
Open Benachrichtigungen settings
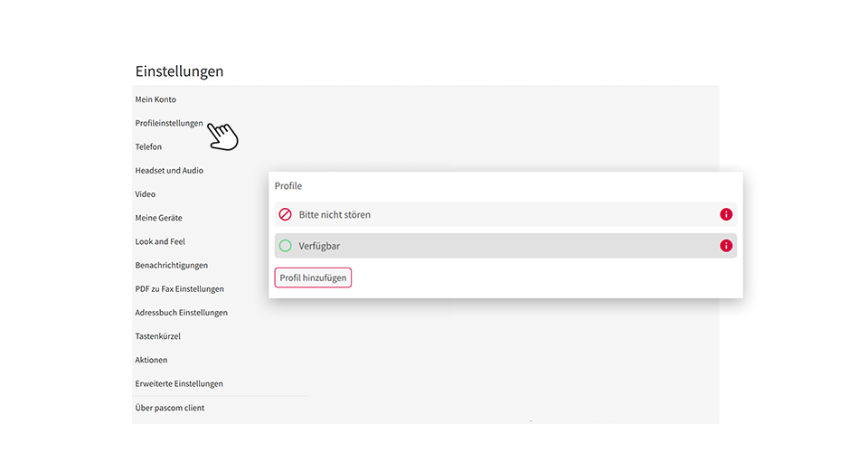(x=172, y=265)
